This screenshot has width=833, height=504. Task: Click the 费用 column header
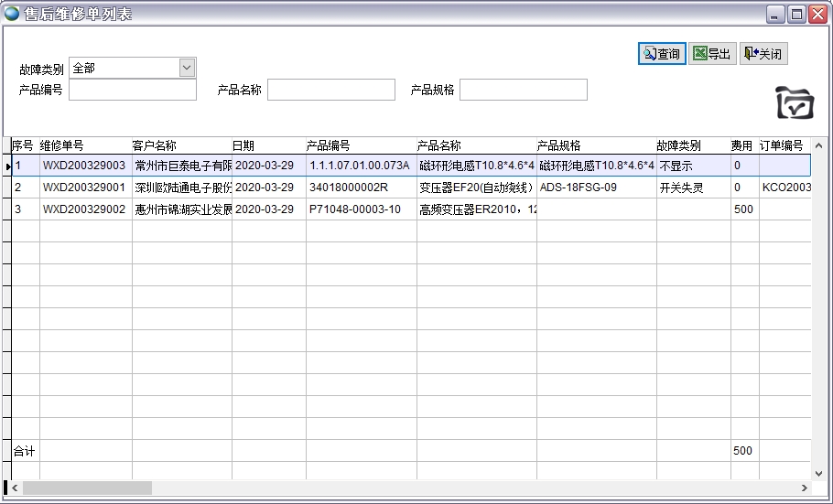(x=742, y=145)
